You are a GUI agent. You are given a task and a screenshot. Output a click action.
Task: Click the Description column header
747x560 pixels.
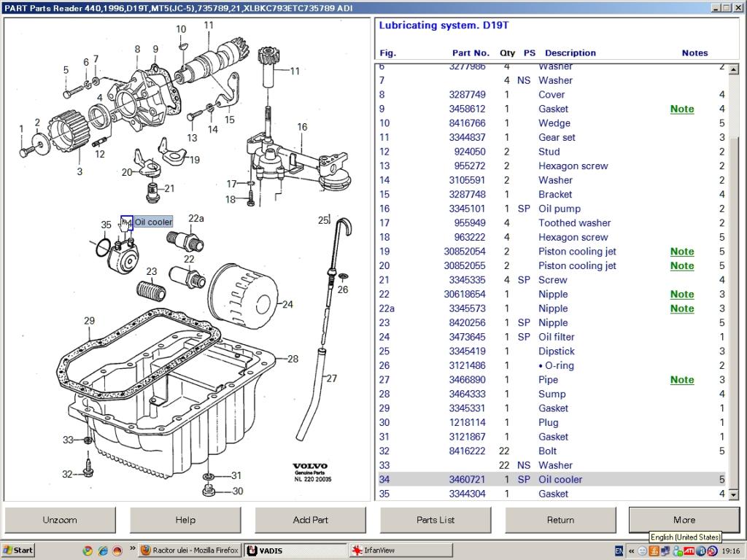pyautogui.click(x=570, y=52)
